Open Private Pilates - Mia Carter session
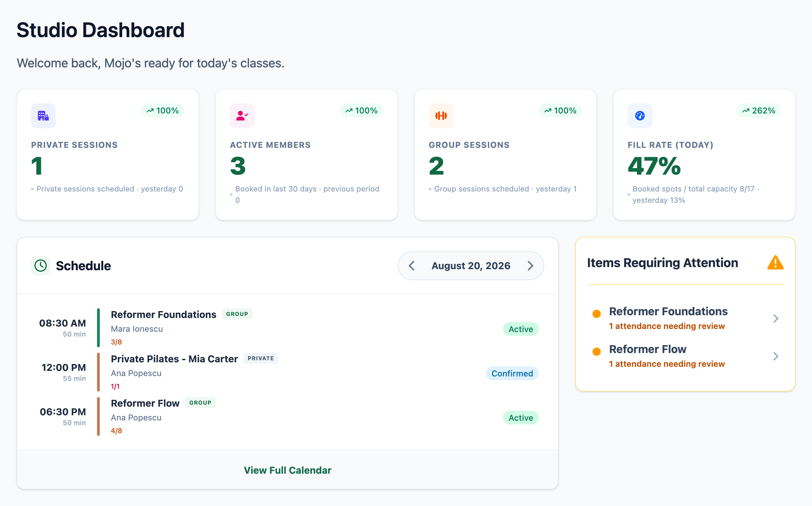The width and height of the screenshot is (812, 506). (x=288, y=372)
